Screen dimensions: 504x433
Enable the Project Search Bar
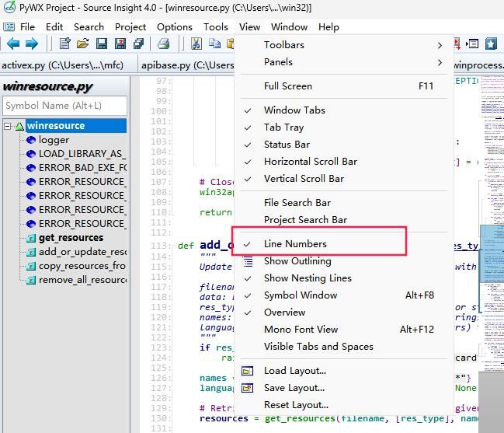coord(344,220)
